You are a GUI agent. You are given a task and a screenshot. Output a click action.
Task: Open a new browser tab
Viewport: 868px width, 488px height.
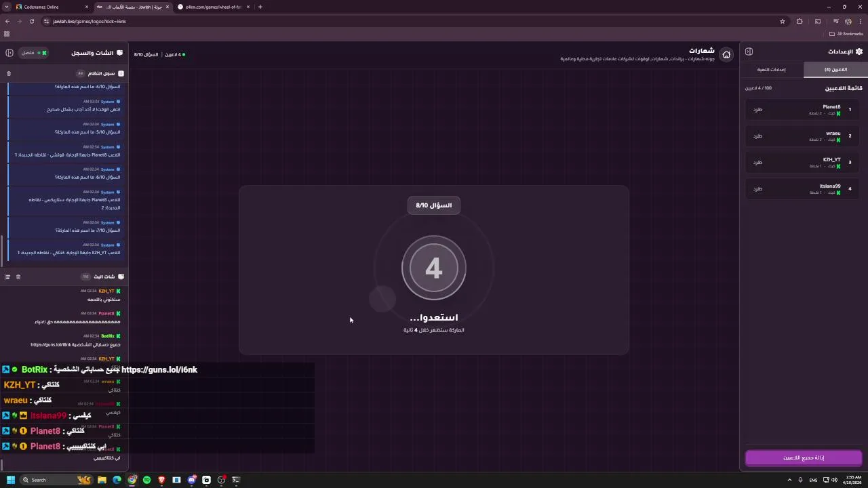click(260, 7)
